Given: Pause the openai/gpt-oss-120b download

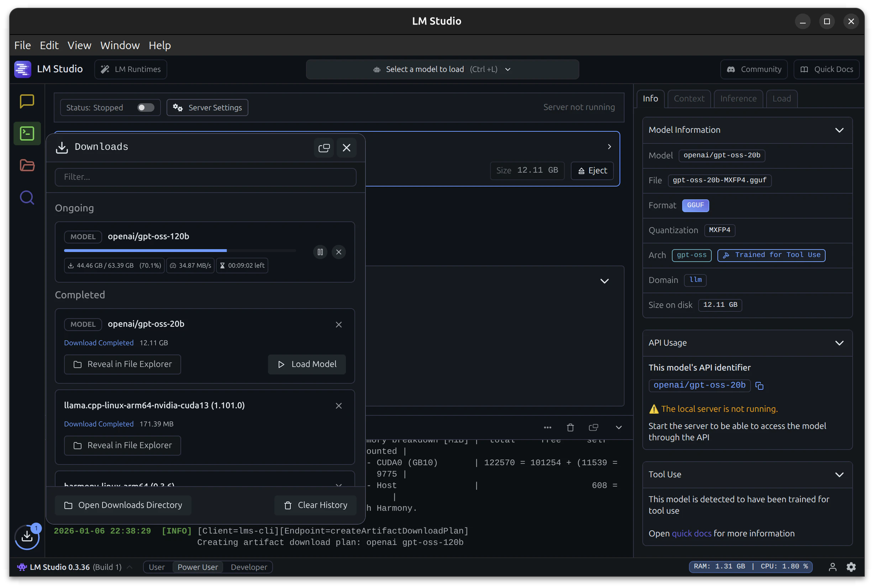Looking at the screenshot, I should [320, 252].
